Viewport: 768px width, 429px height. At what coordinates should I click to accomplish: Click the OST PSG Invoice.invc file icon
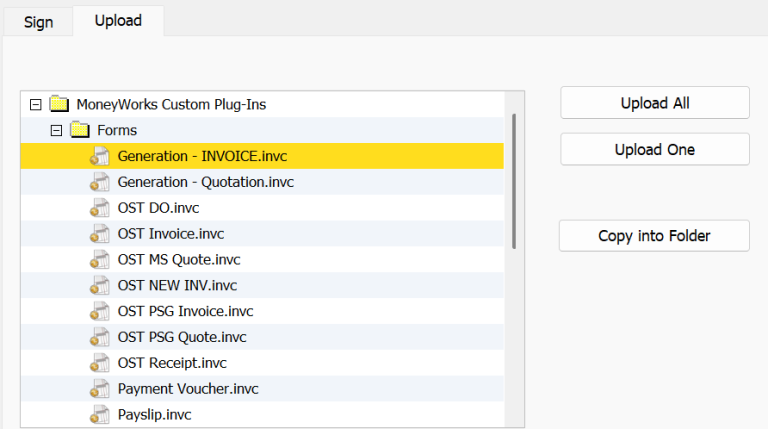pos(99,311)
